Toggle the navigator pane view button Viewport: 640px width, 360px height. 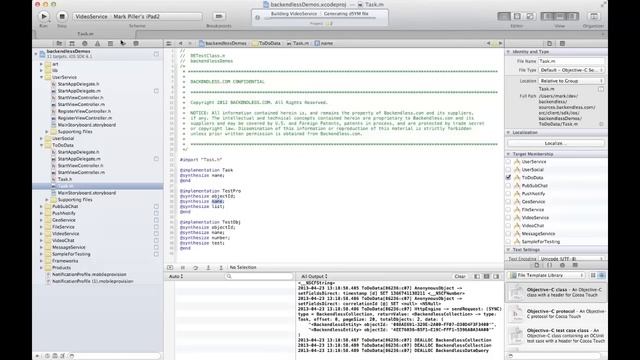tap(547, 16)
